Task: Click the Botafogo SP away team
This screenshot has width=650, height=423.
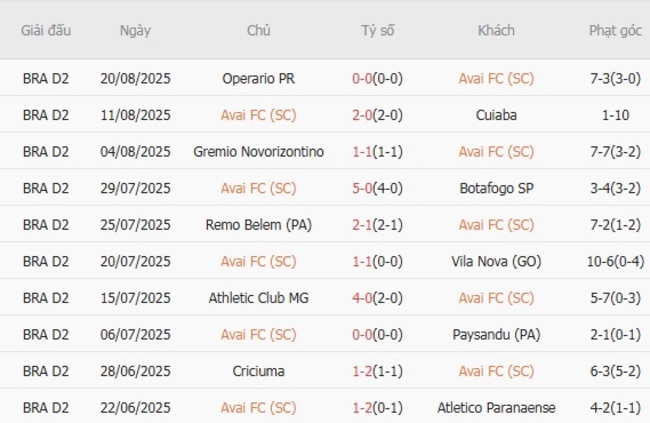Action: (x=496, y=188)
